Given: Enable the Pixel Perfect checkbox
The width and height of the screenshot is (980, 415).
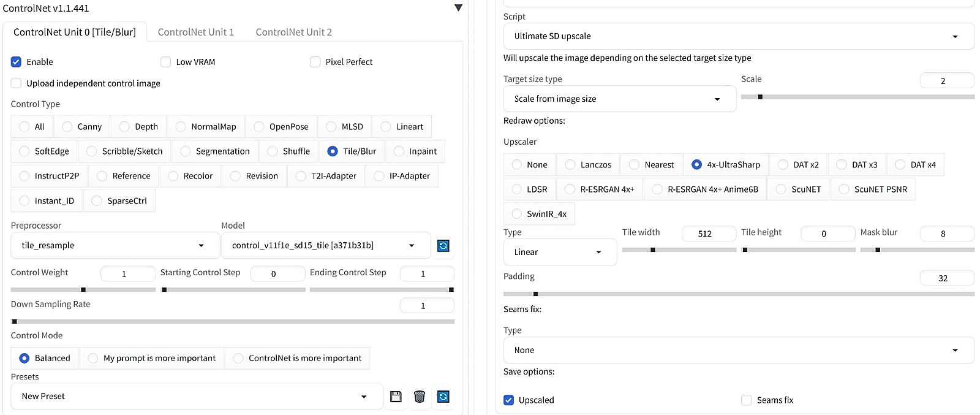Looking at the screenshot, I should coord(315,62).
